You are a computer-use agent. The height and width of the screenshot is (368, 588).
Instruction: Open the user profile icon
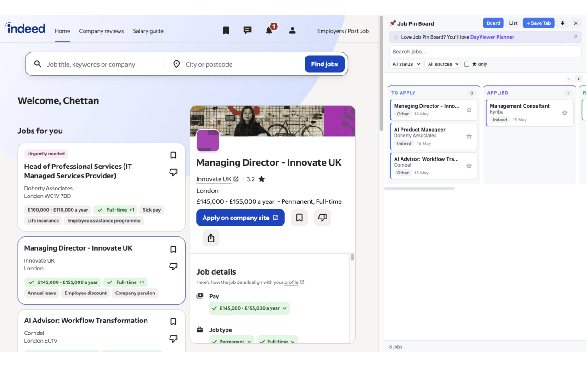(x=292, y=30)
